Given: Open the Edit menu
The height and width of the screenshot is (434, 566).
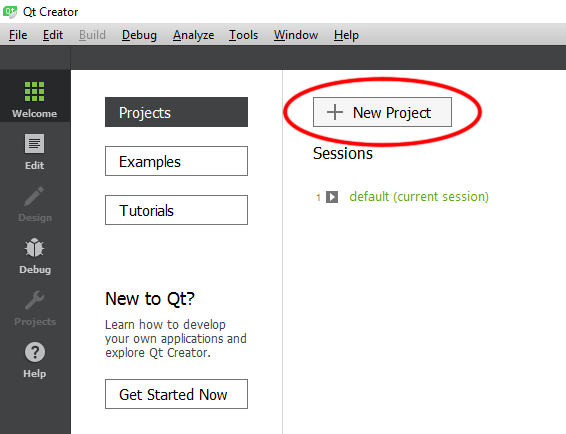Looking at the screenshot, I should 53,35.
